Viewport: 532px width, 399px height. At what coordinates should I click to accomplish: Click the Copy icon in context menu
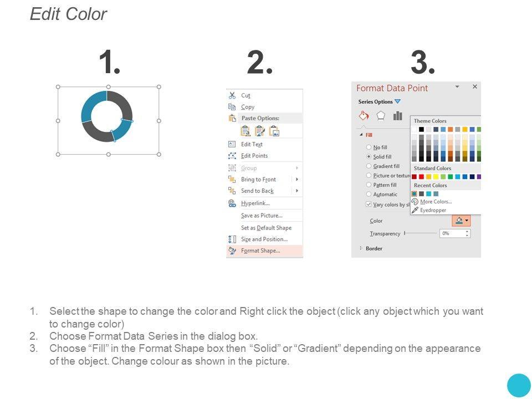(x=232, y=107)
